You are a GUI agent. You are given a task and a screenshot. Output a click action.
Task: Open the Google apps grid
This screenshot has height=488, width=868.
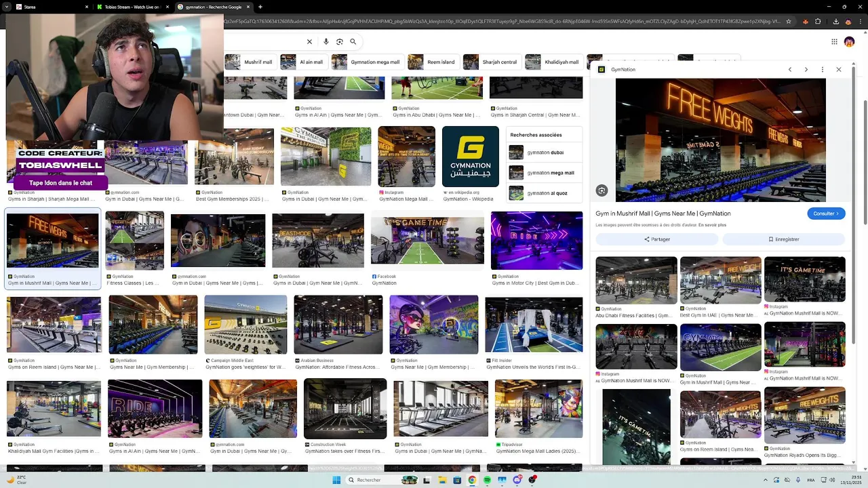[x=834, y=41]
